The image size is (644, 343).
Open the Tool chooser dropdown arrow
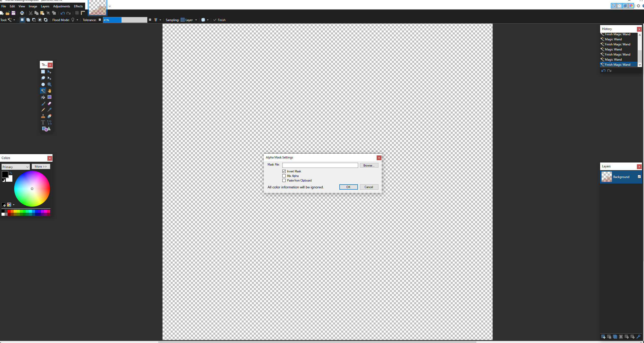pyautogui.click(x=14, y=20)
